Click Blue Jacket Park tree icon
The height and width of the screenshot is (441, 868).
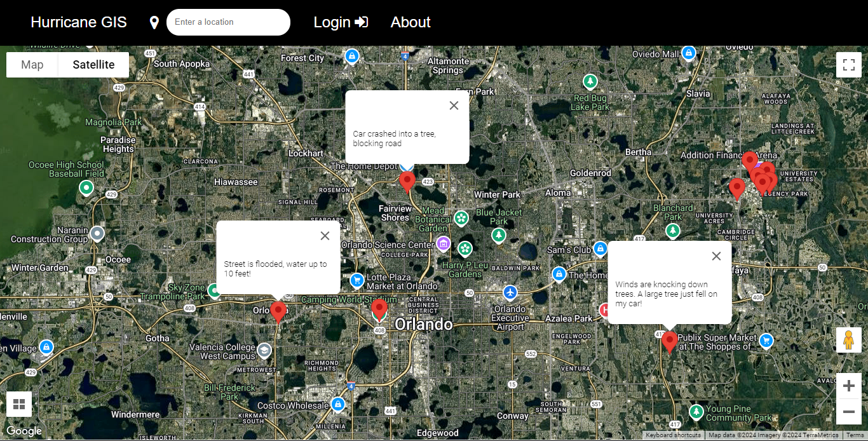499,236
